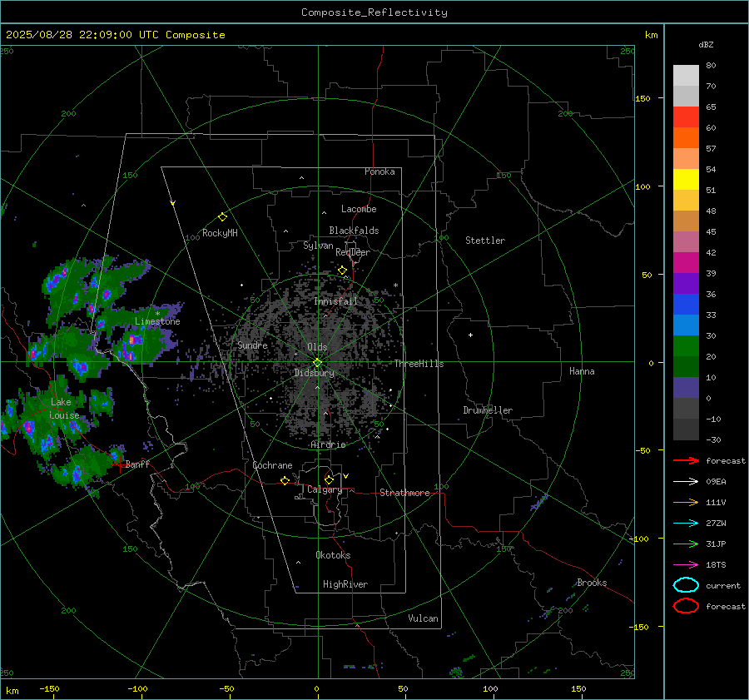The height and width of the screenshot is (700, 749).
Task: Click the Stettler label
Action: pos(485,241)
